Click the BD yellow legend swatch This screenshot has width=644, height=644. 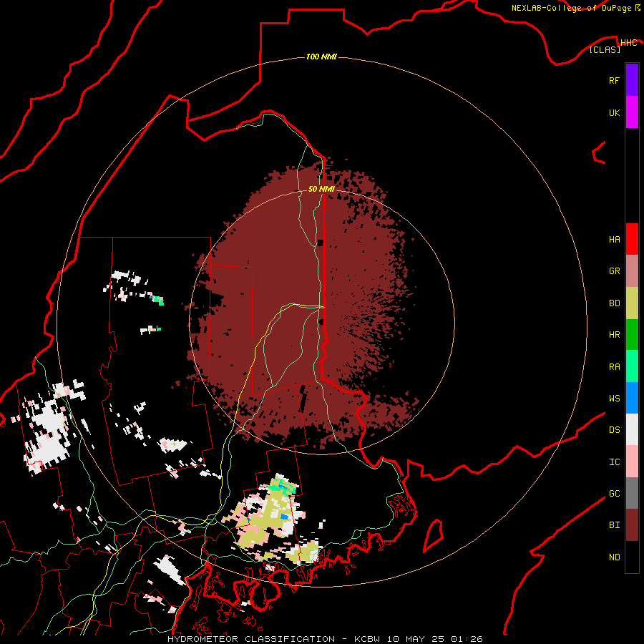tap(632, 303)
